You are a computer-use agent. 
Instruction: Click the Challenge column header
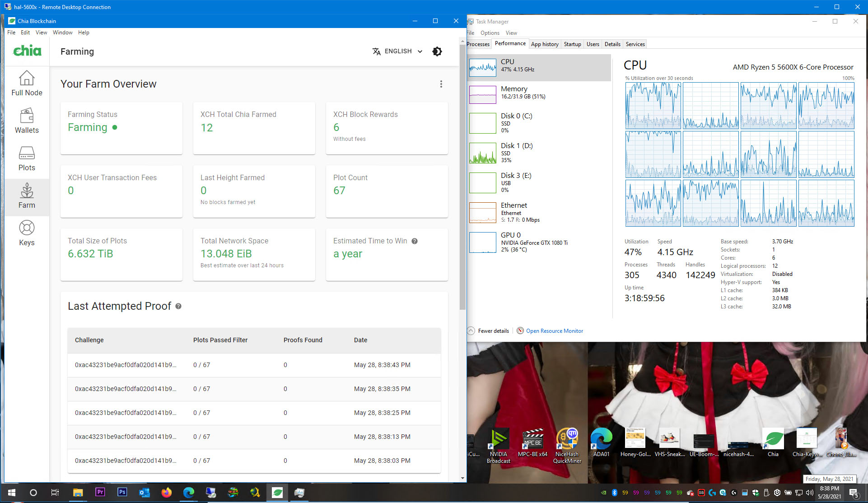(89, 340)
